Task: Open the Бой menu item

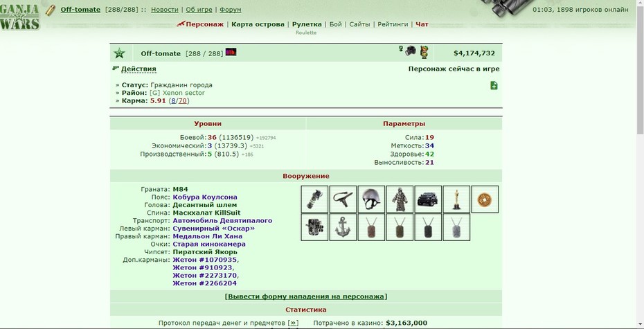Action: pos(336,24)
